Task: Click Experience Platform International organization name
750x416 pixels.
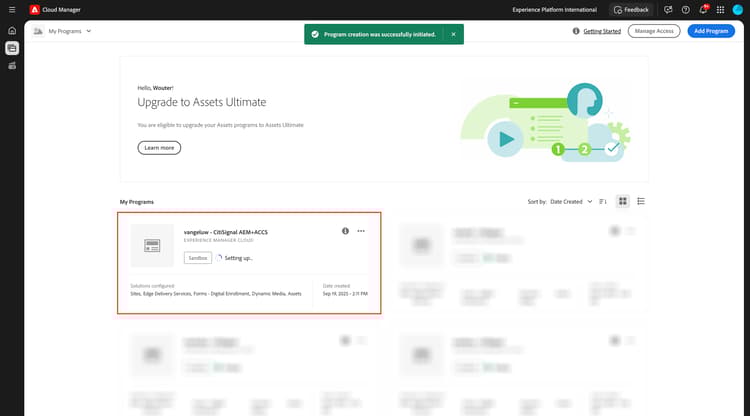Action: pos(554,10)
